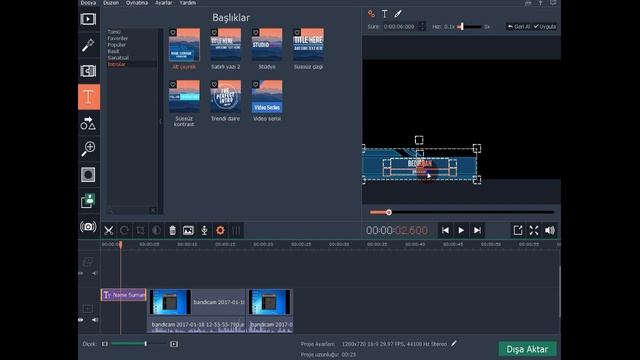Open the Transitions tab in sidebar

point(88,71)
